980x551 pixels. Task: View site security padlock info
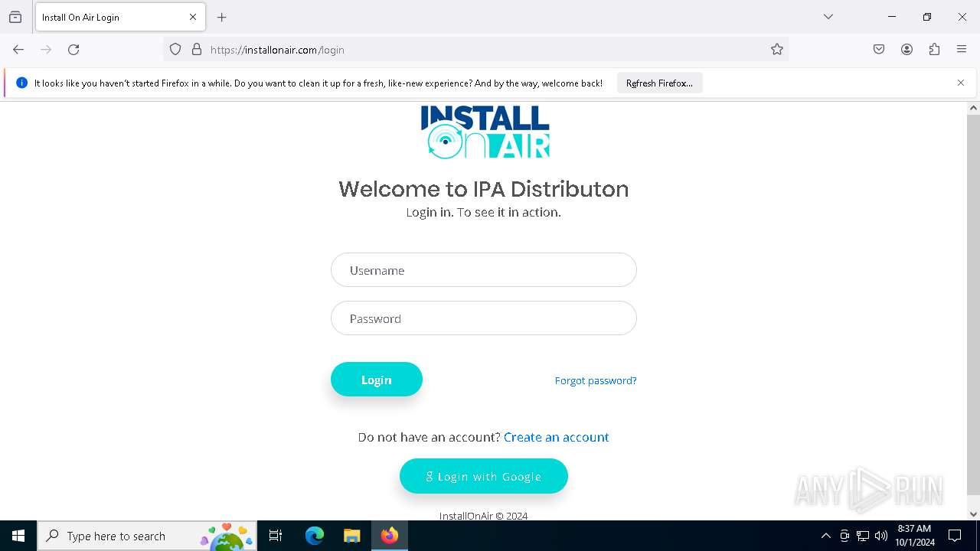[197, 50]
